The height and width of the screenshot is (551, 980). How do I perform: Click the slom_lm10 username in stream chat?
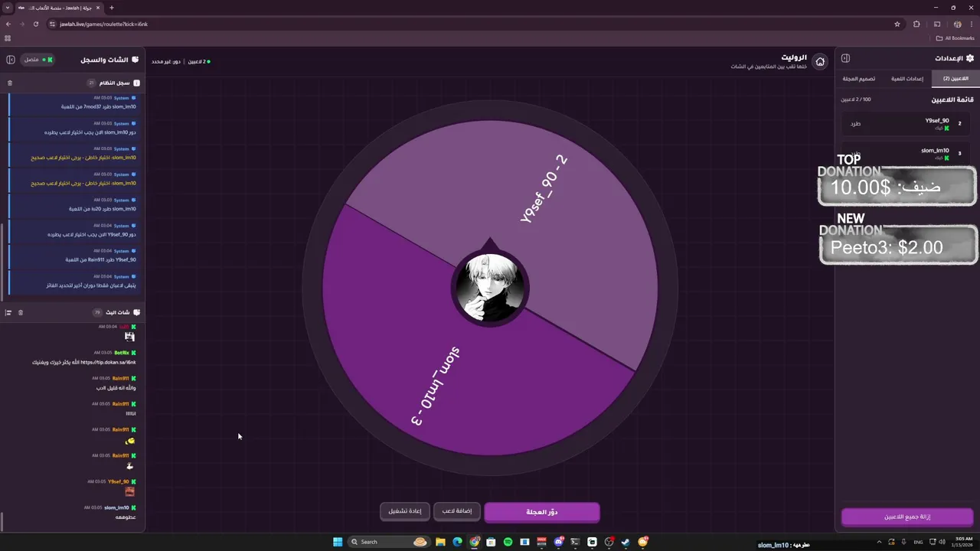click(116, 507)
